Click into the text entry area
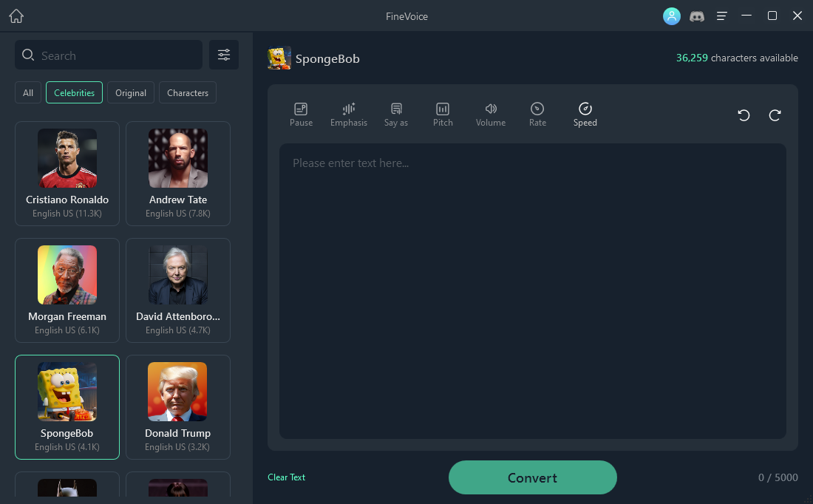The height and width of the screenshot is (504, 813). [532, 291]
